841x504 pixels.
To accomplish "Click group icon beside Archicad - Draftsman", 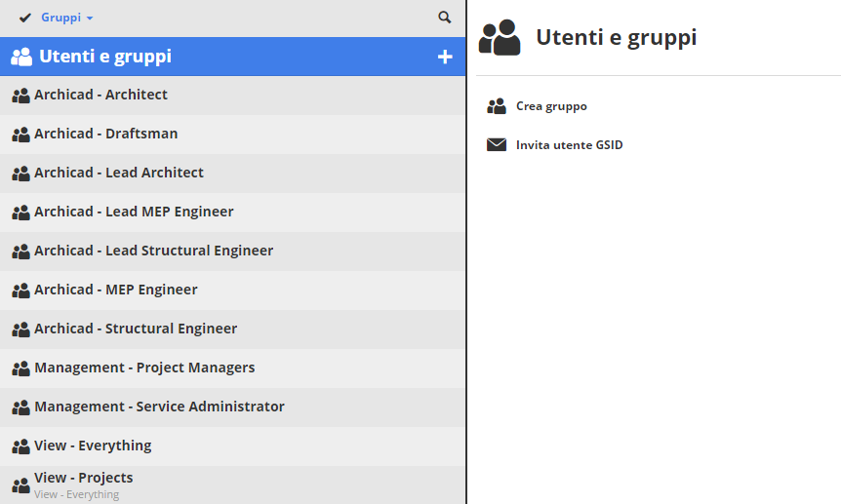I will click(x=20, y=135).
